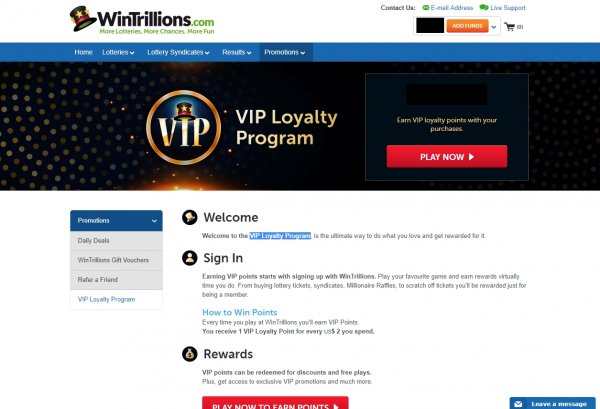The width and height of the screenshot is (600, 409).
Task: Click the ADD FUNDS button
Action: coord(467,26)
